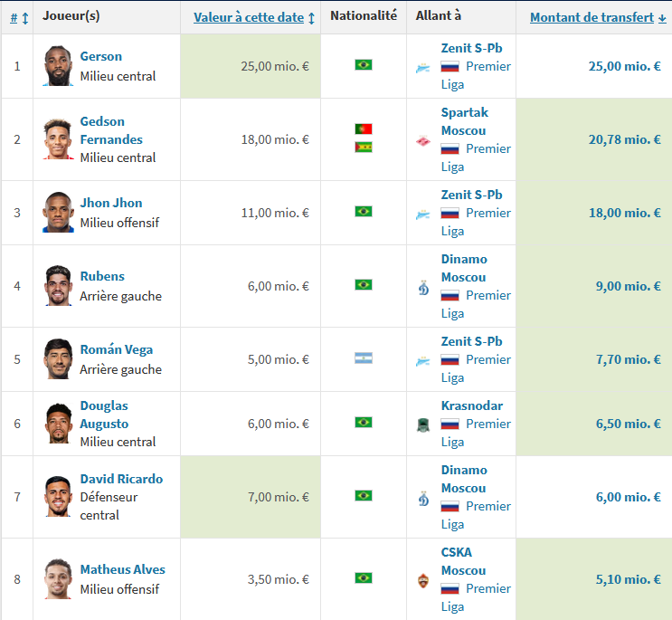Click the Krasnodar club crest icon
The image size is (672, 620).
click(423, 424)
